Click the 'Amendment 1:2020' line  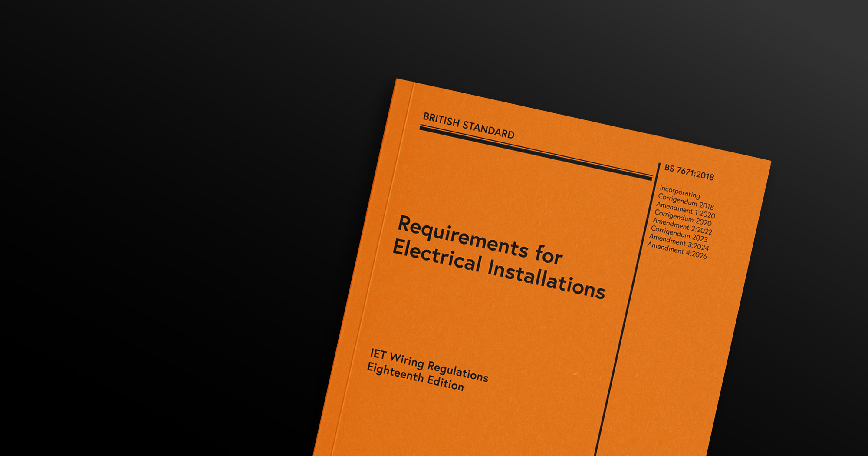(x=685, y=210)
